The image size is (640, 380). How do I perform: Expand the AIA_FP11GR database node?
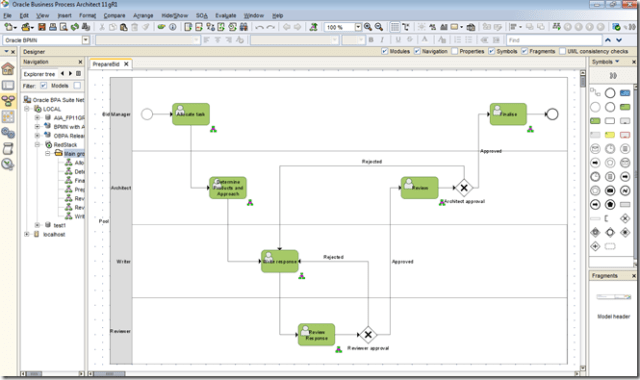tap(37, 118)
